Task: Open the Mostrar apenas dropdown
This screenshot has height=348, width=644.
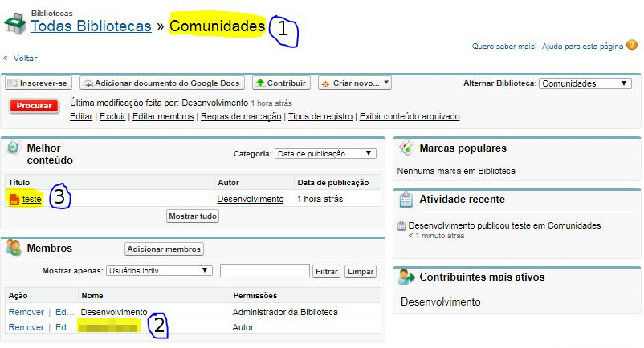Action: (x=159, y=271)
